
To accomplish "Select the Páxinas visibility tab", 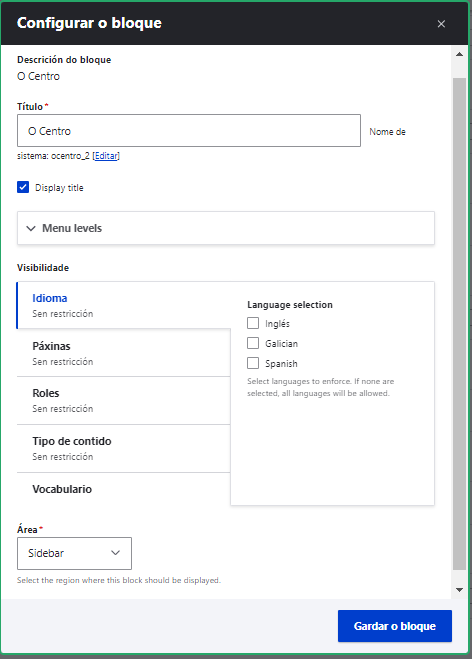I will [x=124, y=353].
